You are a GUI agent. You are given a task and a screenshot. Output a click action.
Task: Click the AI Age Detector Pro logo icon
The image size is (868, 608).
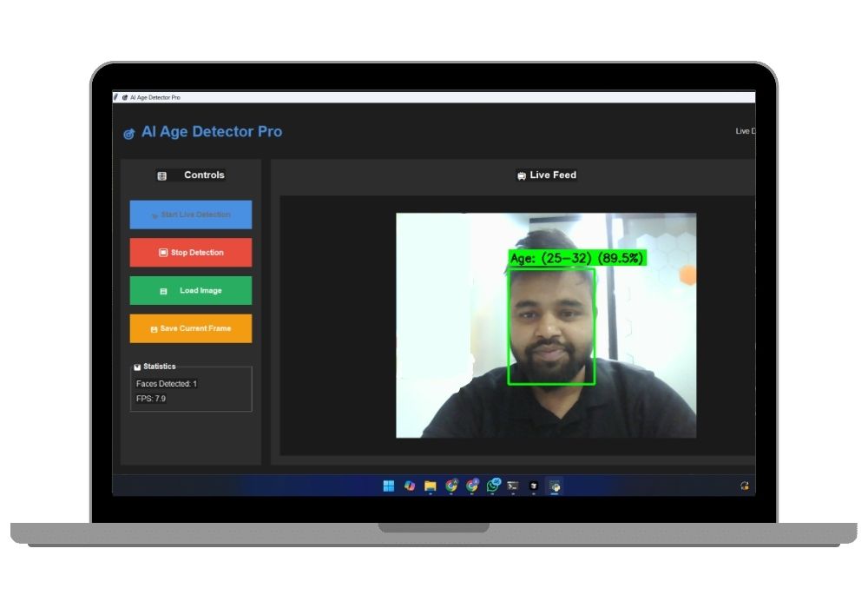[x=128, y=131]
